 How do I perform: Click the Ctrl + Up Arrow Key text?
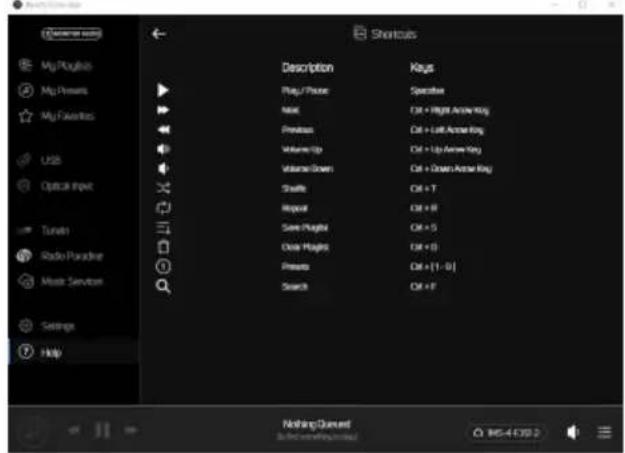click(x=445, y=149)
